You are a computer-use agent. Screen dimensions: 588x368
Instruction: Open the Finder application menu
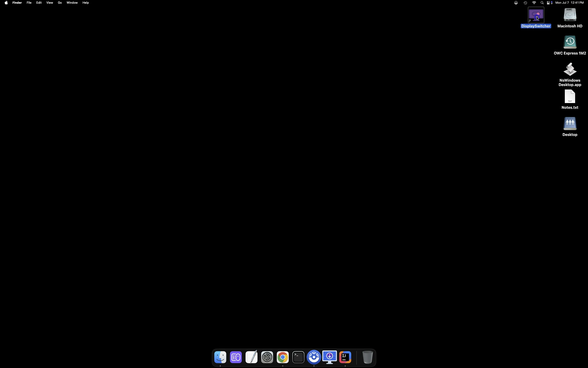(17, 3)
